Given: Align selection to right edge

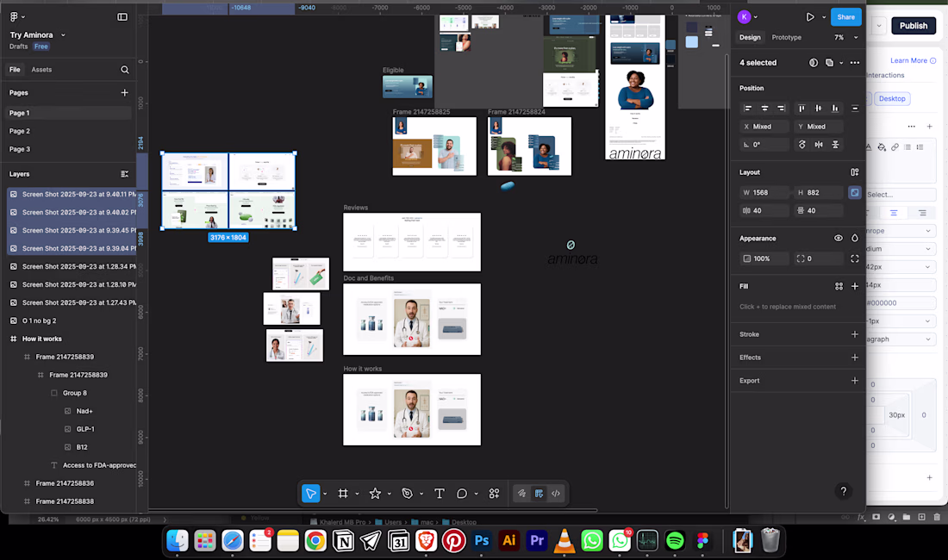Looking at the screenshot, I should tap(781, 109).
